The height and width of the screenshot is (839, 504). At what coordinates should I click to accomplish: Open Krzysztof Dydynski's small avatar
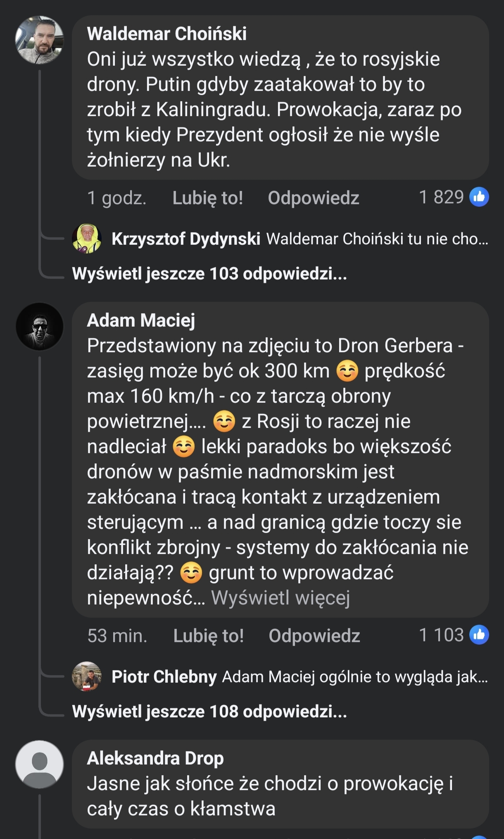pos(87,239)
